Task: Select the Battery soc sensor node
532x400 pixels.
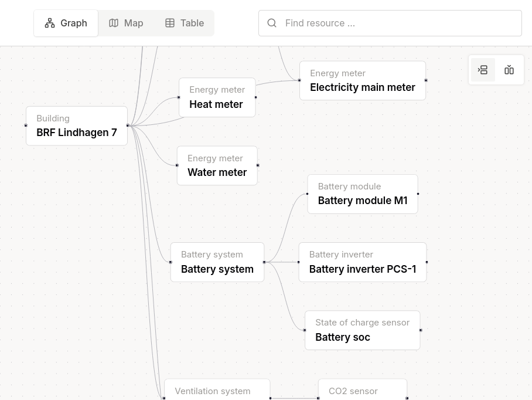Action: click(x=362, y=330)
